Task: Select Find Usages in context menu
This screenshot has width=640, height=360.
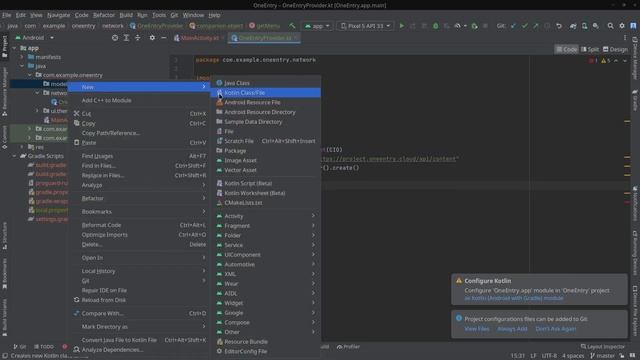Action: [x=139, y=156]
